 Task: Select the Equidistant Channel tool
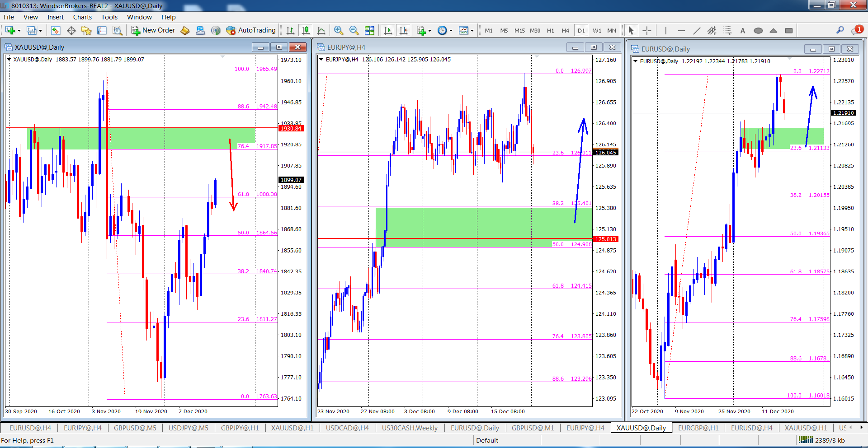point(712,30)
